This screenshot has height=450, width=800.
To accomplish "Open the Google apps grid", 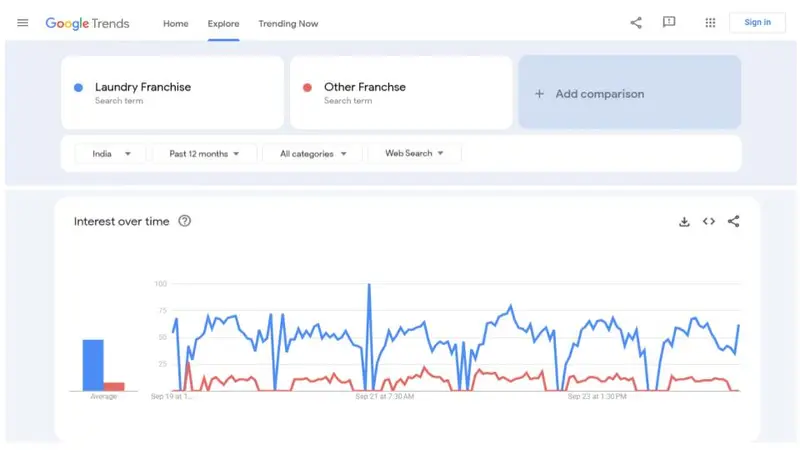I will [x=710, y=23].
